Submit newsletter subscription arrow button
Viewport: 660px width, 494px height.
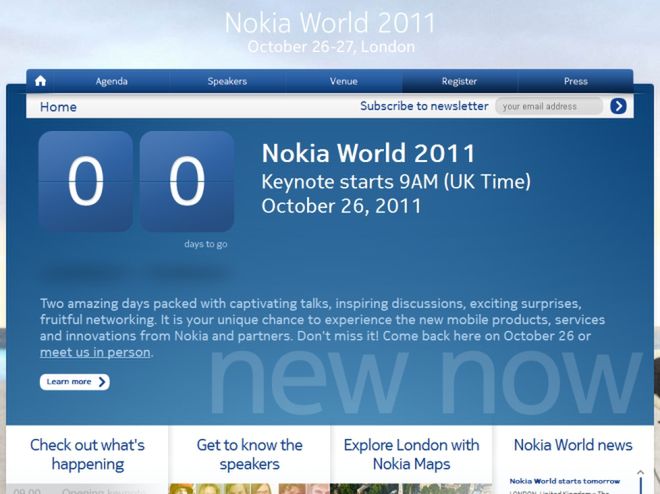pos(618,106)
